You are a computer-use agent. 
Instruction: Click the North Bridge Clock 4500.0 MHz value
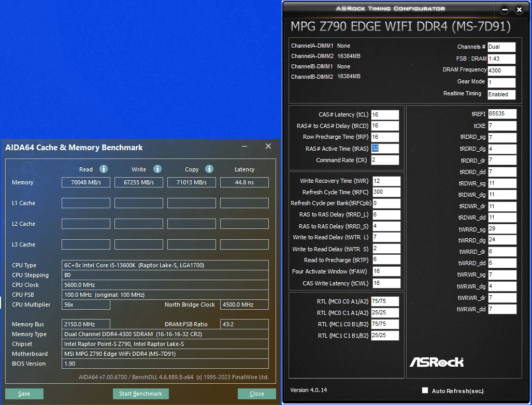[245, 305]
